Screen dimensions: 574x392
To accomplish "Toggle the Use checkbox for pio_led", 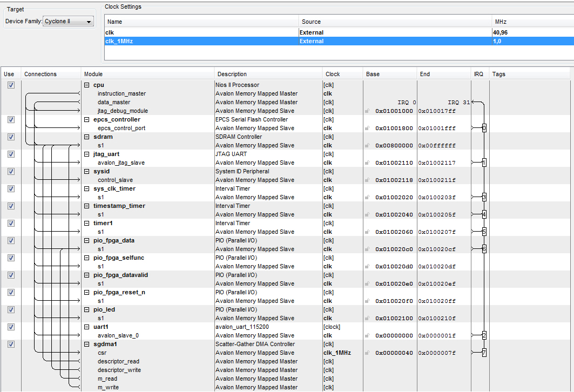I will coord(11,310).
